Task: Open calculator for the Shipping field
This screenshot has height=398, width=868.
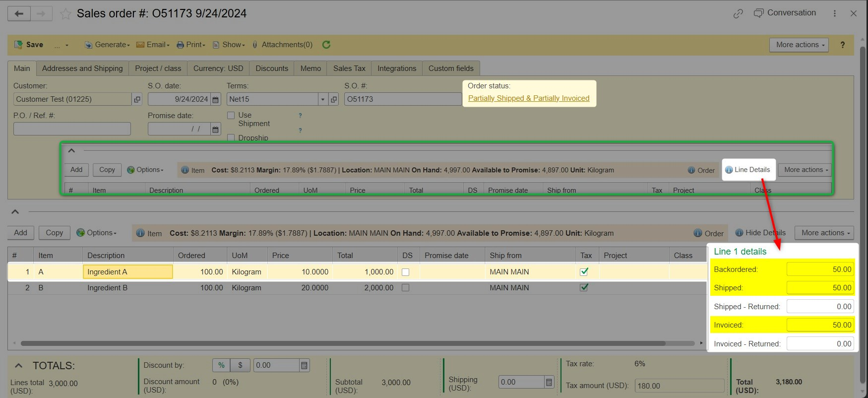Action: [549, 382]
